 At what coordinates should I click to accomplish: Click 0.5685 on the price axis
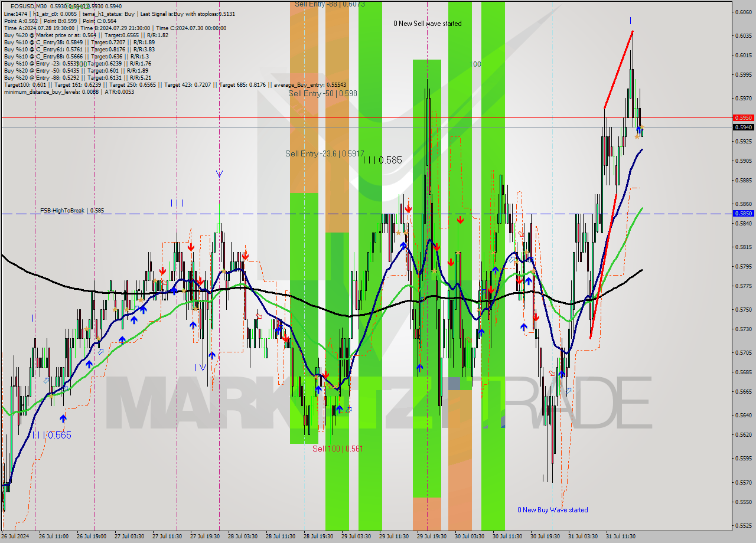pos(743,372)
